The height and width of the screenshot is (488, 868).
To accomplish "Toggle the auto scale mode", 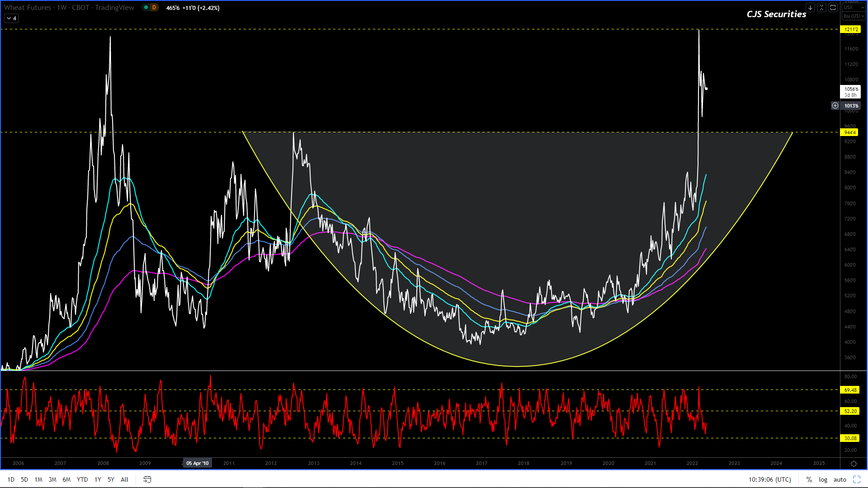I will tap(840, 479).
